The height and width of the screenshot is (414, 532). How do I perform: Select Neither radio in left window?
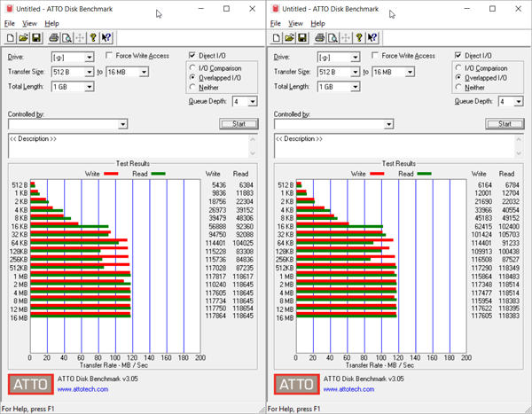pos(192,87)
